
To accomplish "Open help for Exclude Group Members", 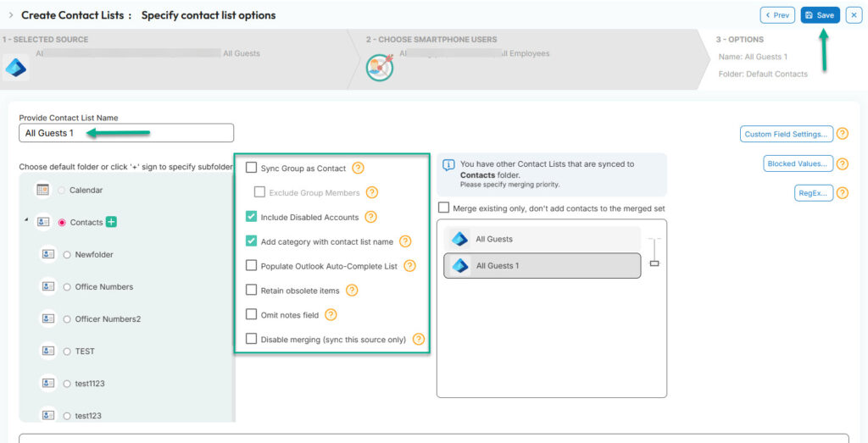I will click(372, 192).
